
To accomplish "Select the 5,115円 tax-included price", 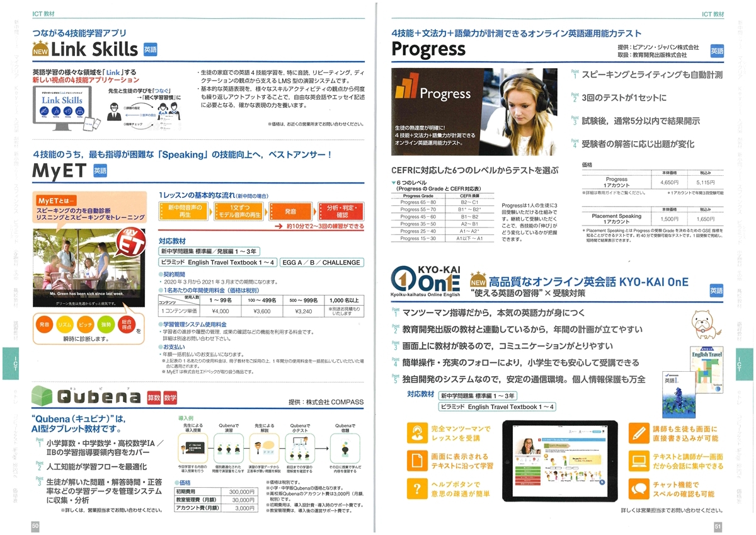I will point(706,182).
